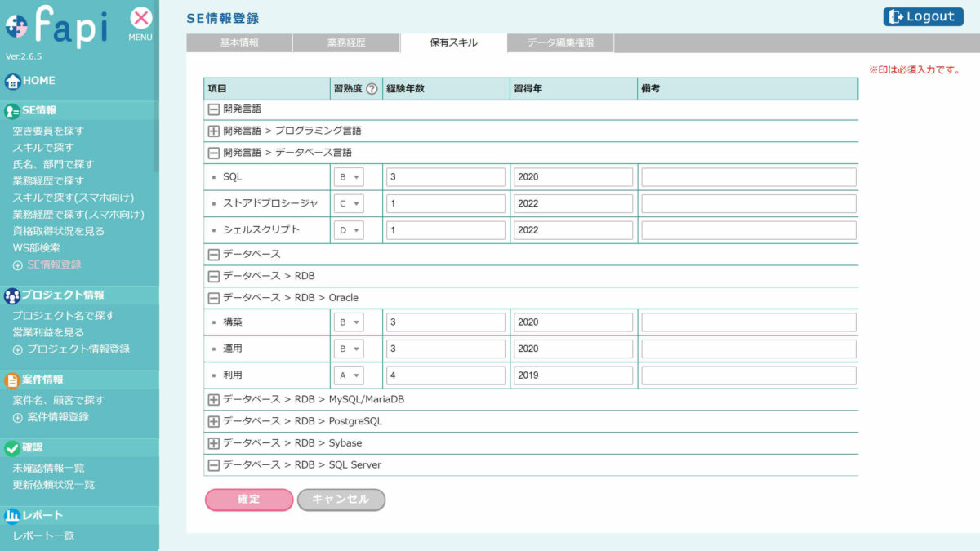Screen dimensions: 980x551
Task: Click the 経験年数 field for ストアドプロシージャ
Action: pyautogui.click(x=446, y=204)
